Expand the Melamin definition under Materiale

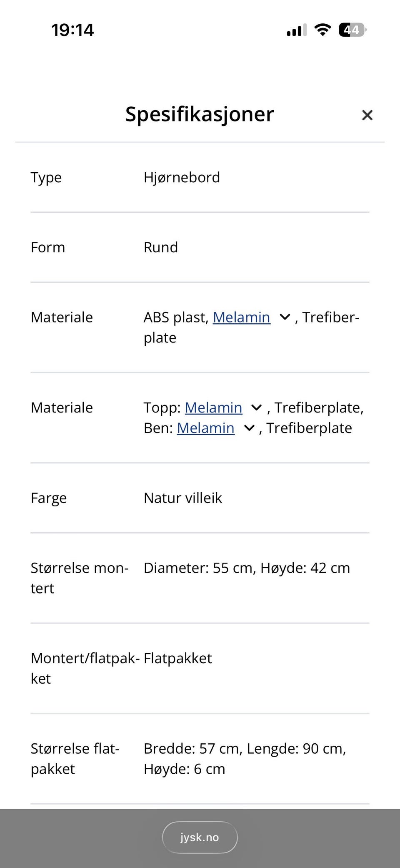coord(285,317)
